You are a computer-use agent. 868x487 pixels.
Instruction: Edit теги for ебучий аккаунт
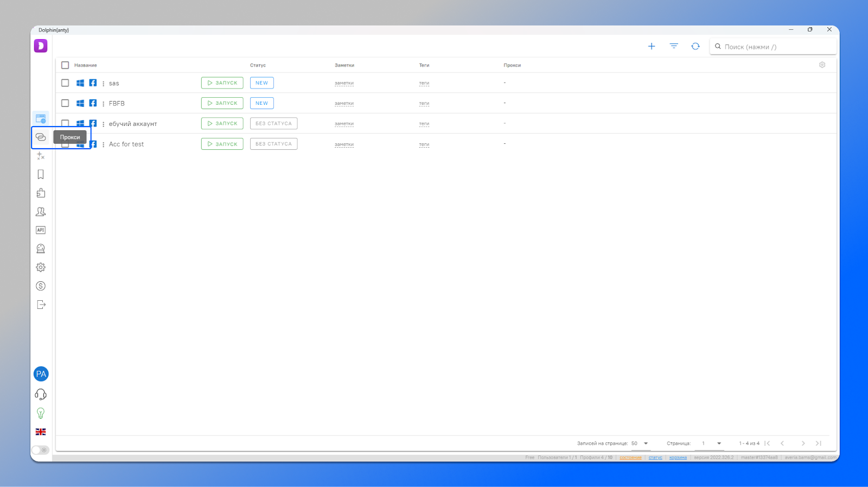tap(424, 124)
